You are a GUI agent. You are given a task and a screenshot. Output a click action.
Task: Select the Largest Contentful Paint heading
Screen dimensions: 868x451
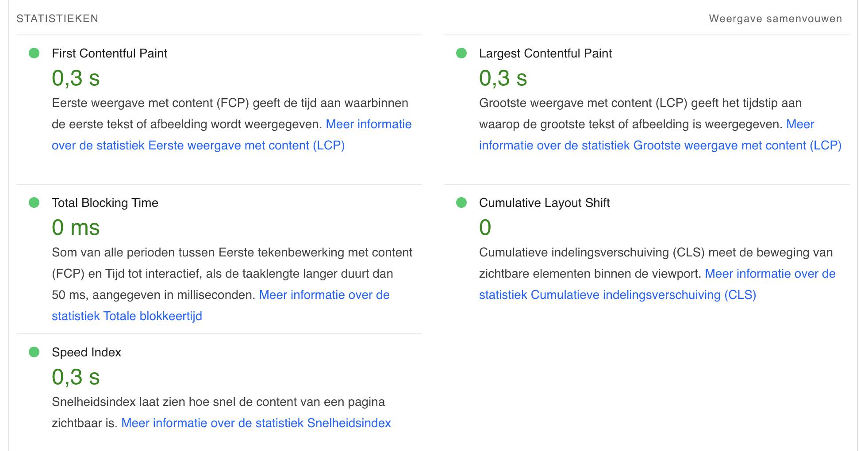point(545,54)
